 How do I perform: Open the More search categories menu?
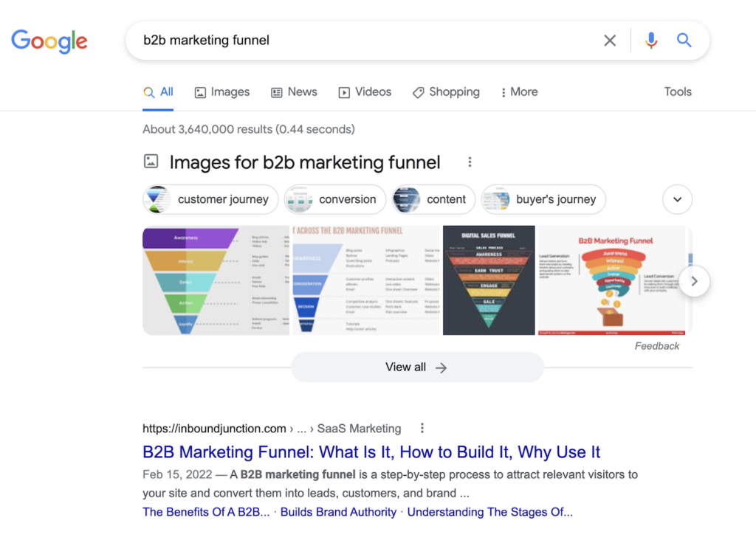[518, 92]
